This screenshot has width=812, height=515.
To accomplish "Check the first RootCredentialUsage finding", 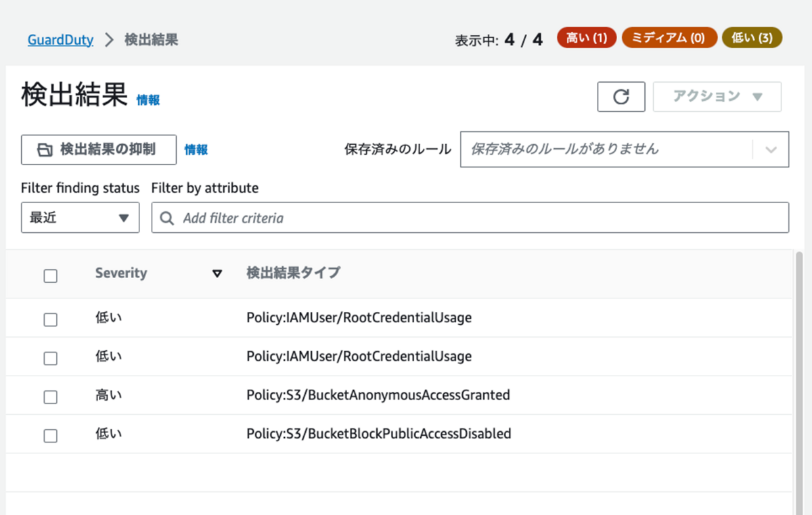I will 50,319.
